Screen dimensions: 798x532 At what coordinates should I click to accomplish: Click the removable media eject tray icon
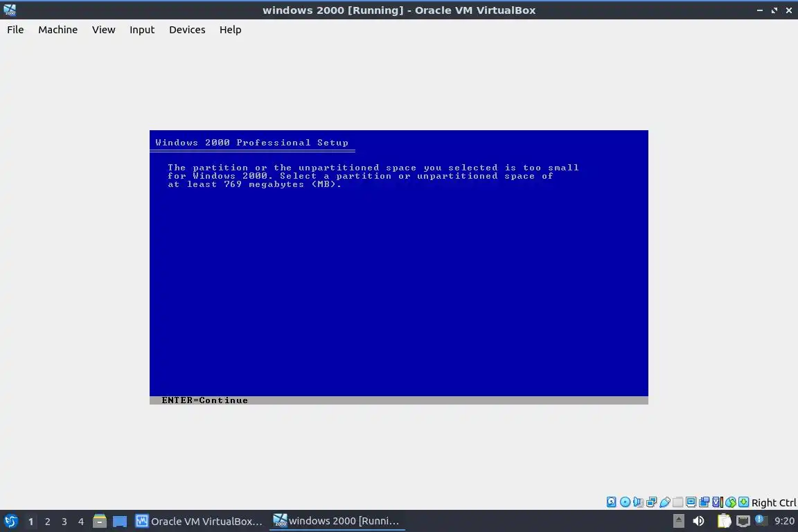coord(678,521)
